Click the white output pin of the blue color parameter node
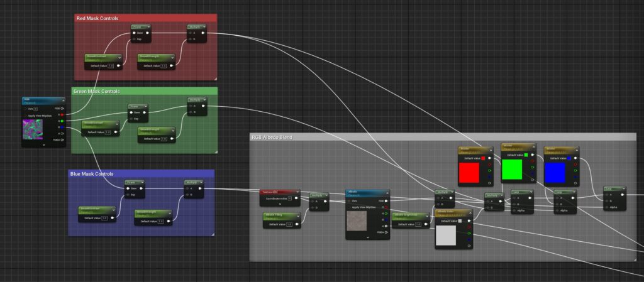The image size is (644, 282). [x=575, y=158]
